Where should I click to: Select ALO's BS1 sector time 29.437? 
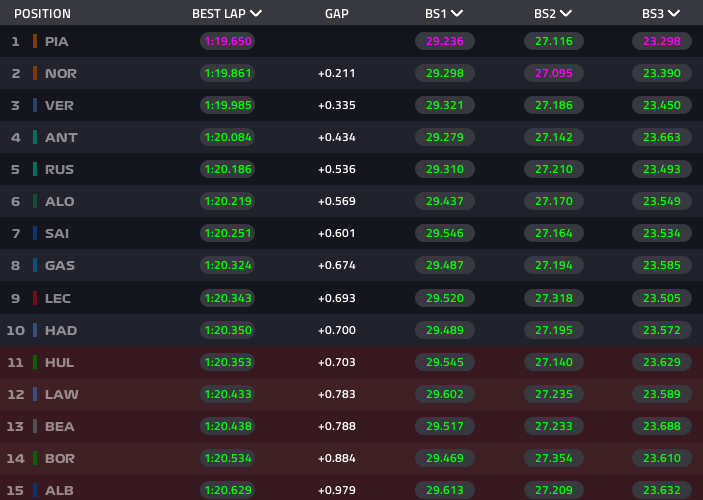click(444, 201)
